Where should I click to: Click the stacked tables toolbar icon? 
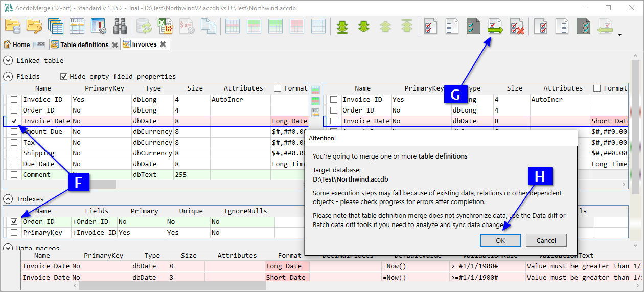click(56, 26)
